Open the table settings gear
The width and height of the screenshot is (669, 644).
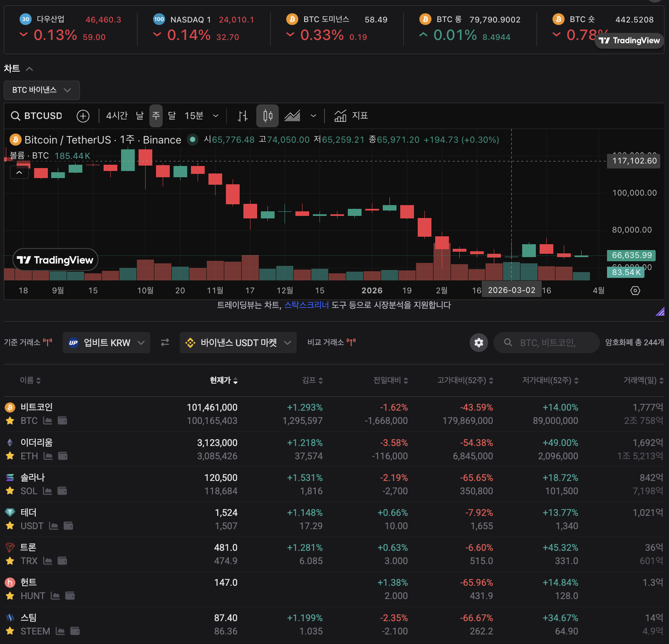(x=479, y=342)
